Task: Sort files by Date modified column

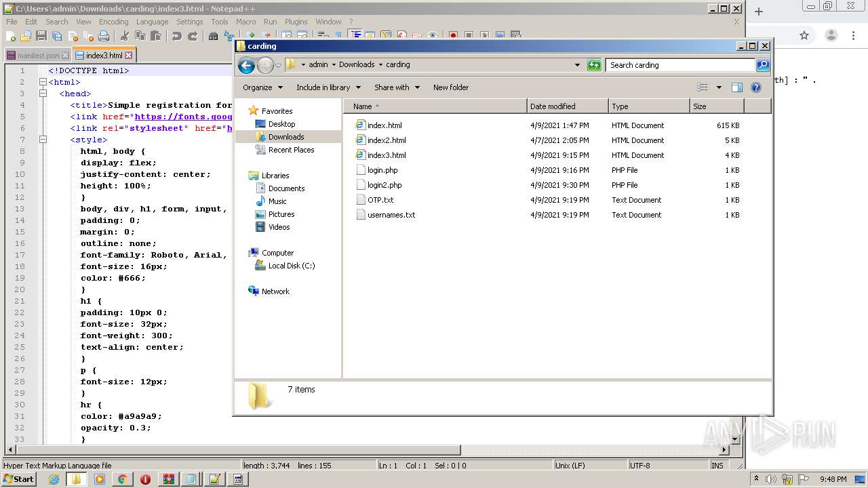Action: [568, 106]
